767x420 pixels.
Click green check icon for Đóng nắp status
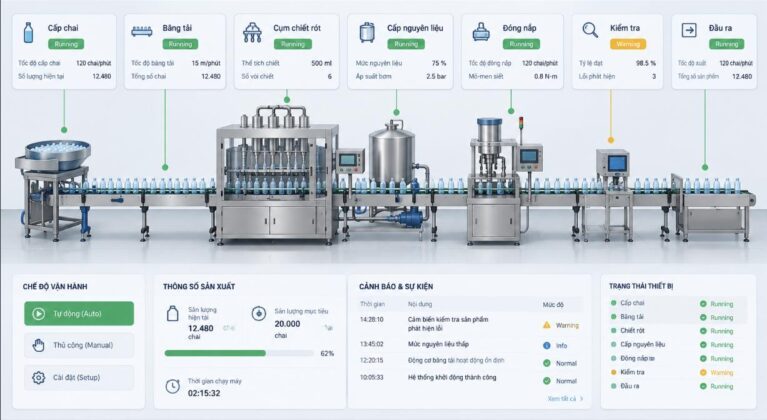pos(703,358)
